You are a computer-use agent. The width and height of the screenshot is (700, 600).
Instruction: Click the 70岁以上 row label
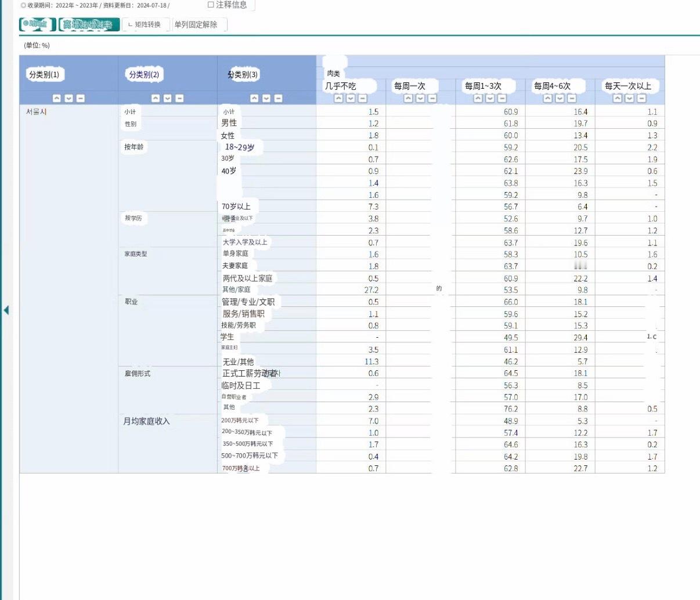(x=236, y=207)
